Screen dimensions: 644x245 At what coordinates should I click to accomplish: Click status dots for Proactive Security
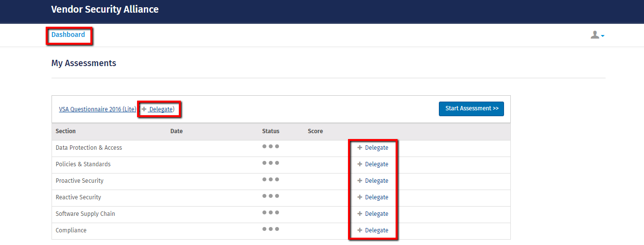coord(271,179)
